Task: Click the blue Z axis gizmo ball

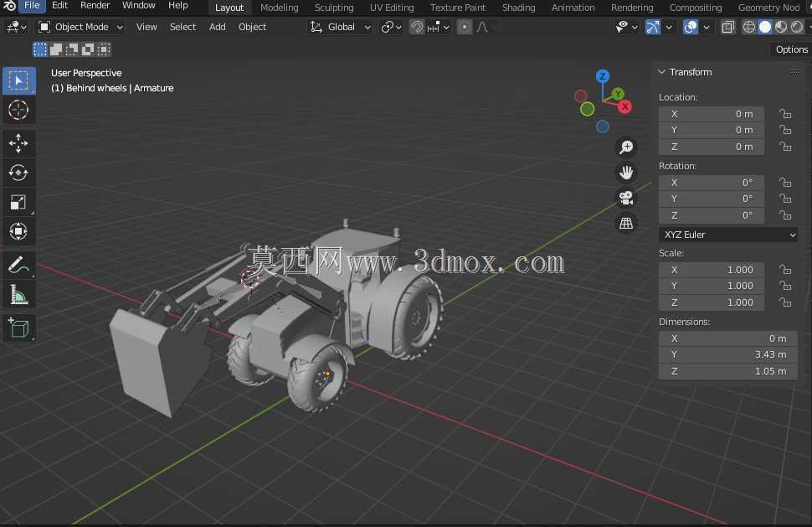Action: click(602, 77)
